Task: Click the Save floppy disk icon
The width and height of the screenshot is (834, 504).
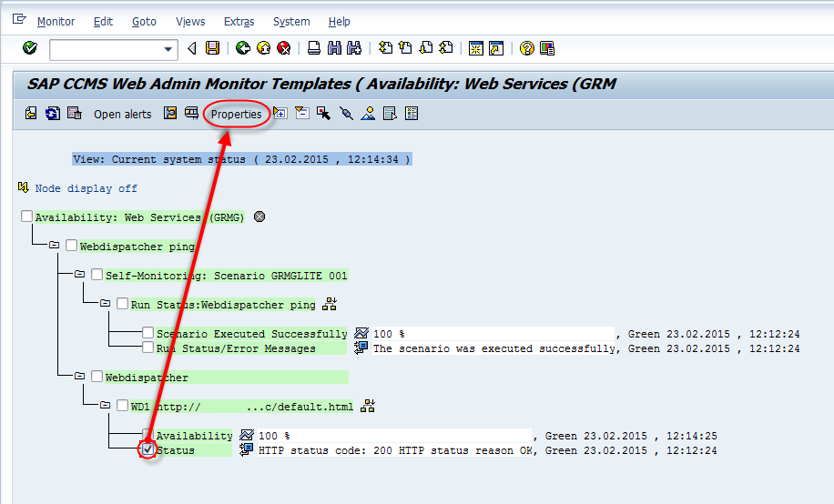Action: pyautogui.click(x=213, y=48)
